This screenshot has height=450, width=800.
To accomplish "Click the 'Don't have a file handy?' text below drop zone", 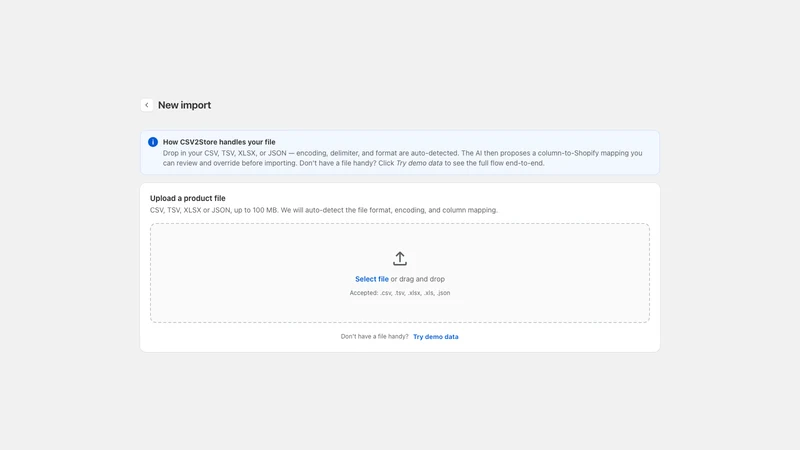I will click(x=374, y=337).
